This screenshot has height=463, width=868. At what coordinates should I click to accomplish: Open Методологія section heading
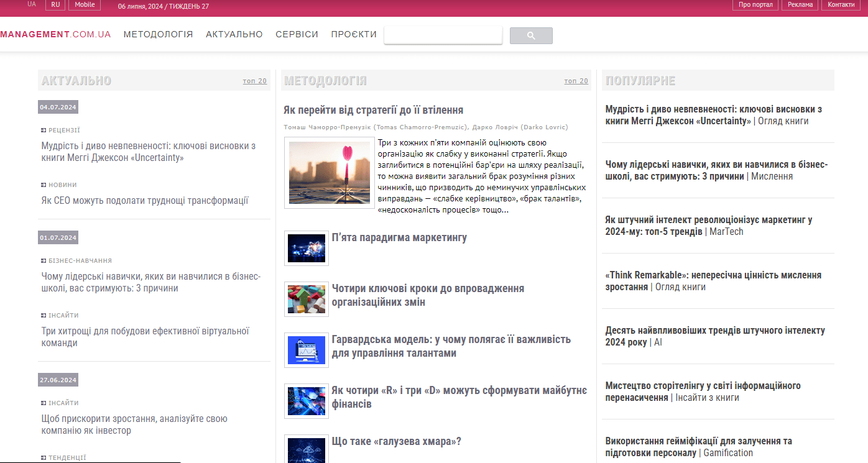[x=325, y=81]
